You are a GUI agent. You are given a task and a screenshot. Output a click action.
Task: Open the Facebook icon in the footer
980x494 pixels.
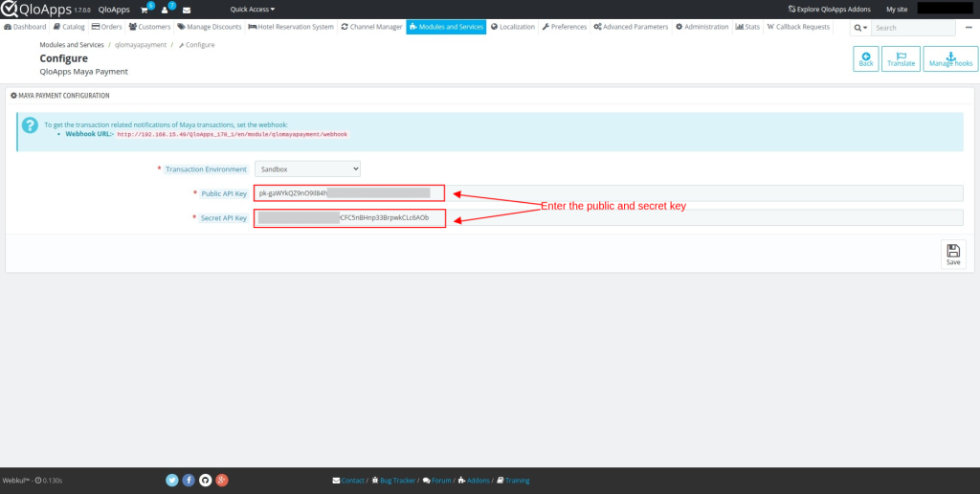coord(189,480)
